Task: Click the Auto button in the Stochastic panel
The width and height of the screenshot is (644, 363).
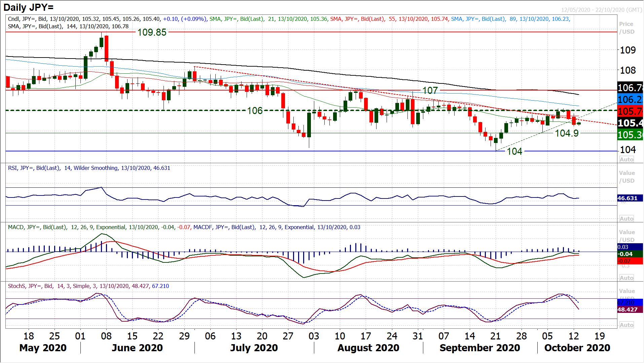Action: 626,325
